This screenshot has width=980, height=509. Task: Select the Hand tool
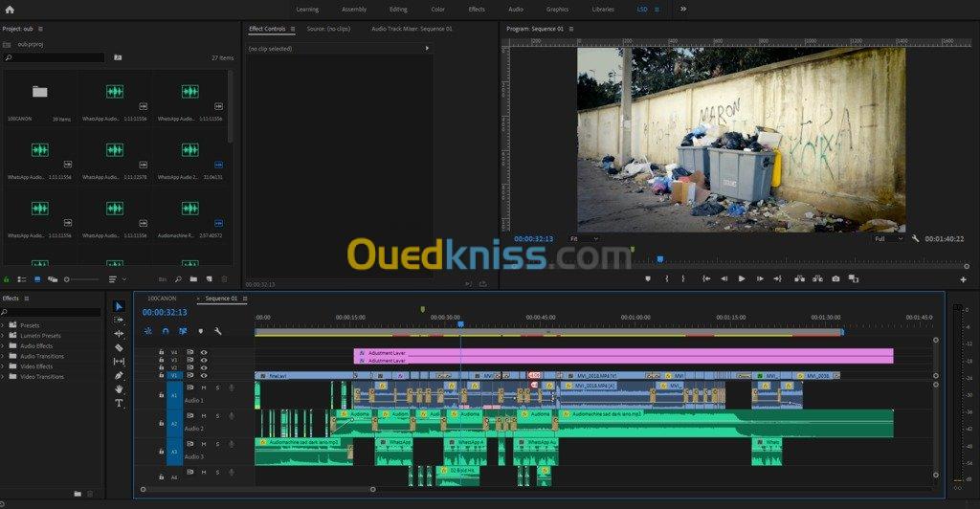tap(119, 389)
